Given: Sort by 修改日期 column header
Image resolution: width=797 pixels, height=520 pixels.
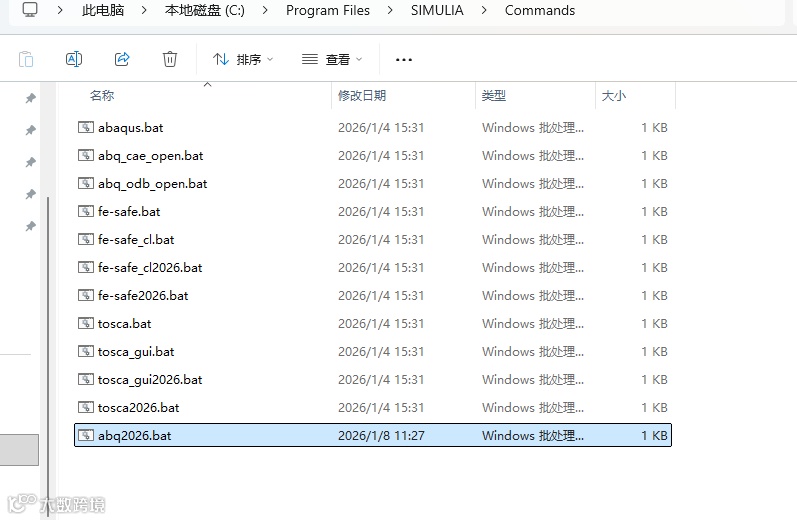Looking at the screenshot, I should [362, 96].
